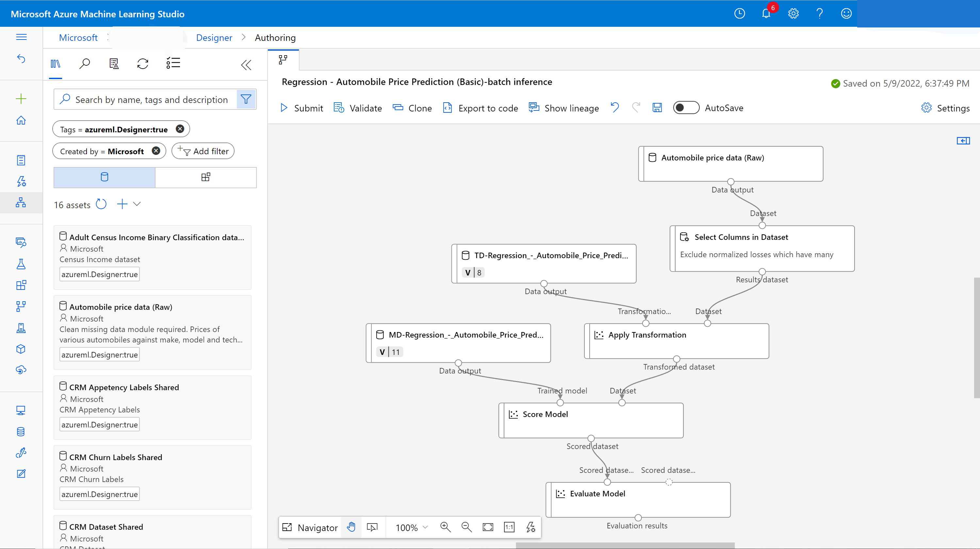Click the asset search input field

click(151, 100)
